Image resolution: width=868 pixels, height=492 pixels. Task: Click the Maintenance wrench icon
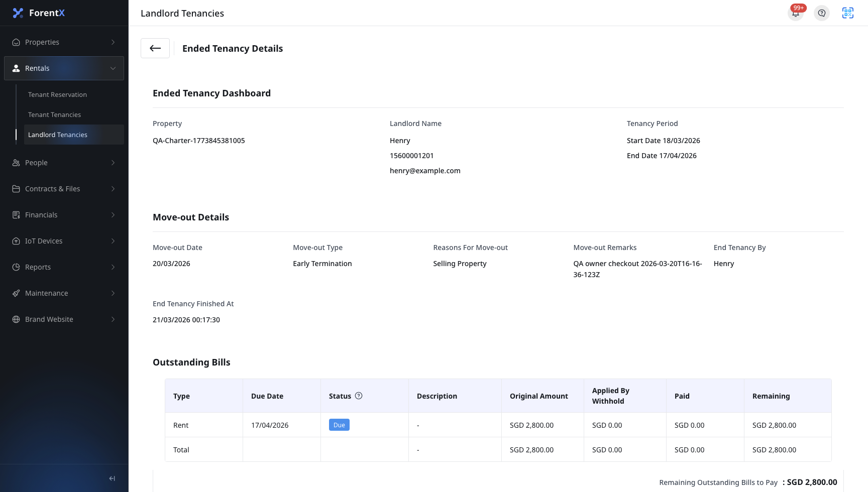[x=16, y=293]
